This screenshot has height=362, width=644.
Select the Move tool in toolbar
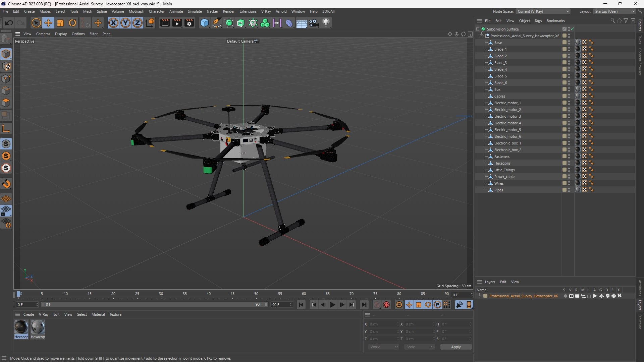click(48, 23)
